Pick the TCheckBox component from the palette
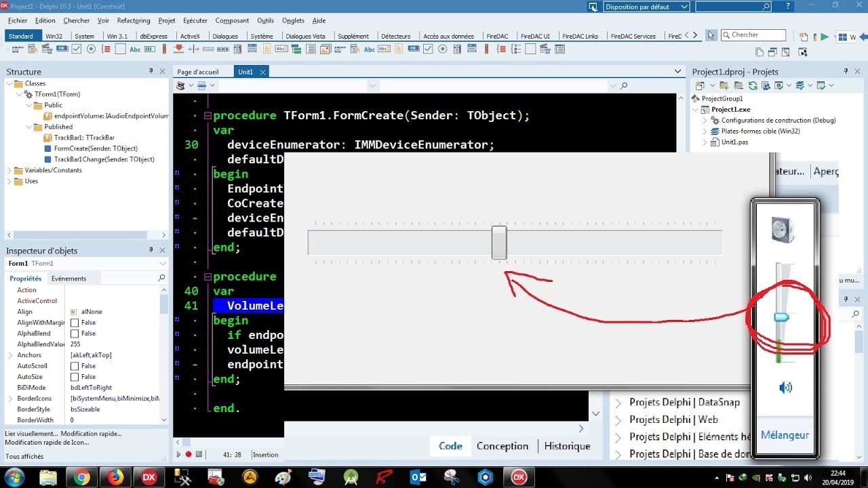 [x=77, y=49]
